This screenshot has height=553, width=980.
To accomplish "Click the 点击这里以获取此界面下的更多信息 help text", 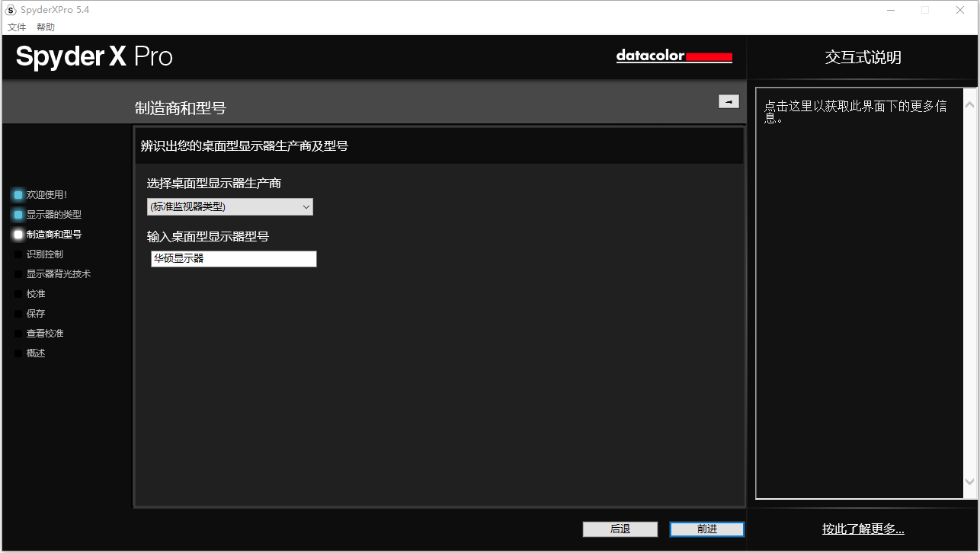I will pos(855,112).
